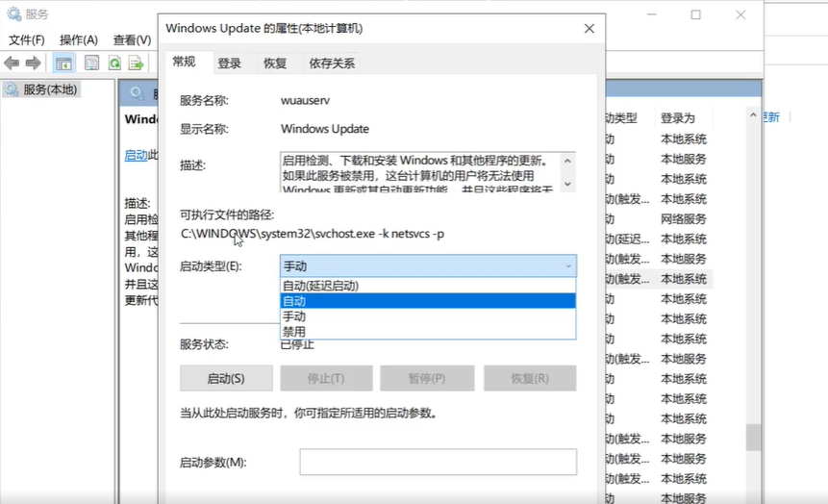828x504 pixels.
Task: Click the refresh toolbar icon
Action: (x=114, y=63)
